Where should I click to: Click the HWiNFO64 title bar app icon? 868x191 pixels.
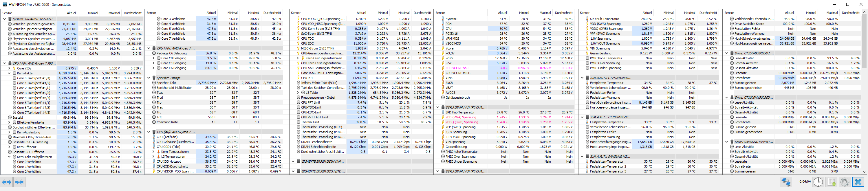pos(5,4)
